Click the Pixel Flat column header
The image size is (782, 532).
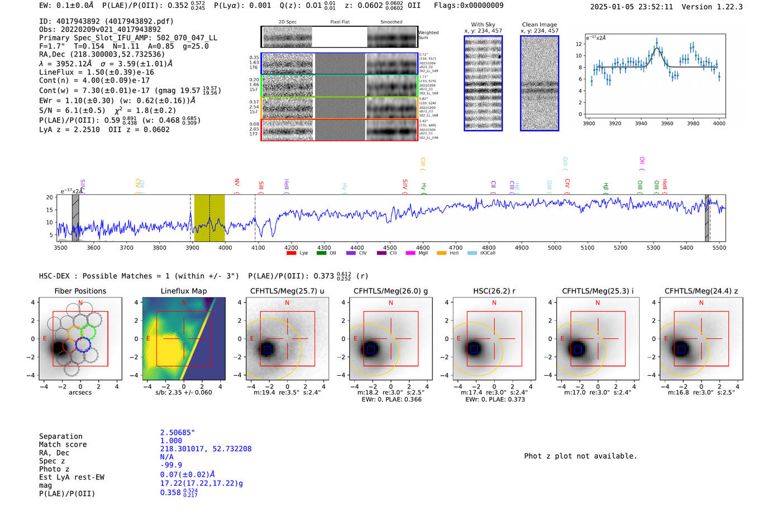[x=340, y=22]
